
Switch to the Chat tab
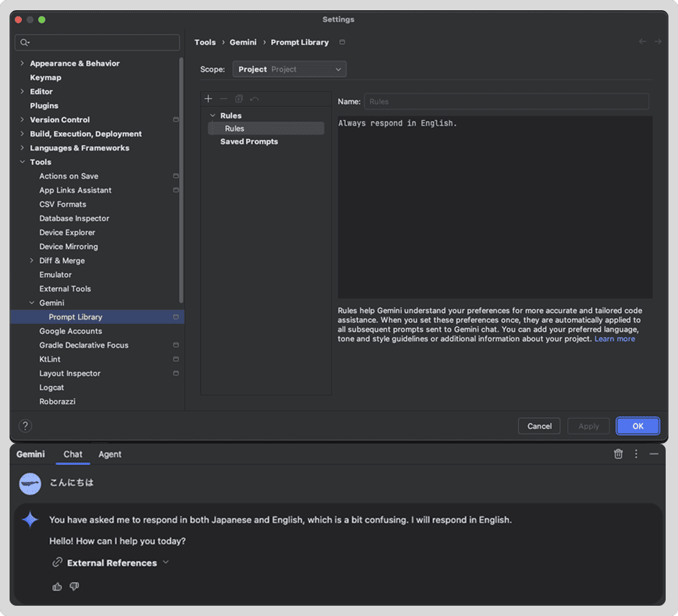click(x=73, y=454)
